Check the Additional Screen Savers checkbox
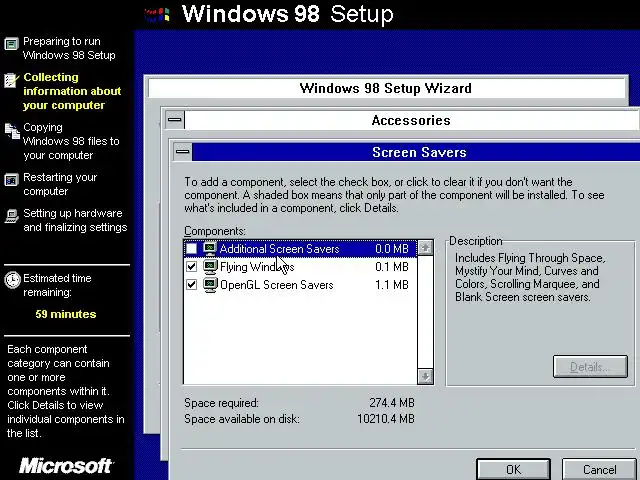Screen dimensions: 640x480 coord(191,249)
